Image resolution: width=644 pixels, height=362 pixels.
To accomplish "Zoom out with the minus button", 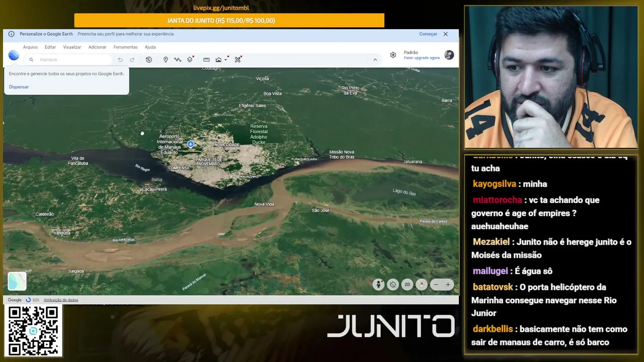I will 436,285.
